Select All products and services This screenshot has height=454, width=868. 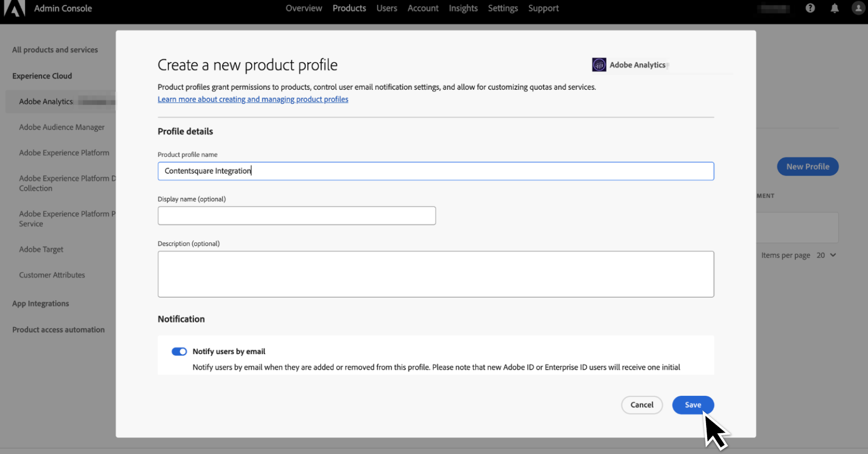[x=55, y=50]
